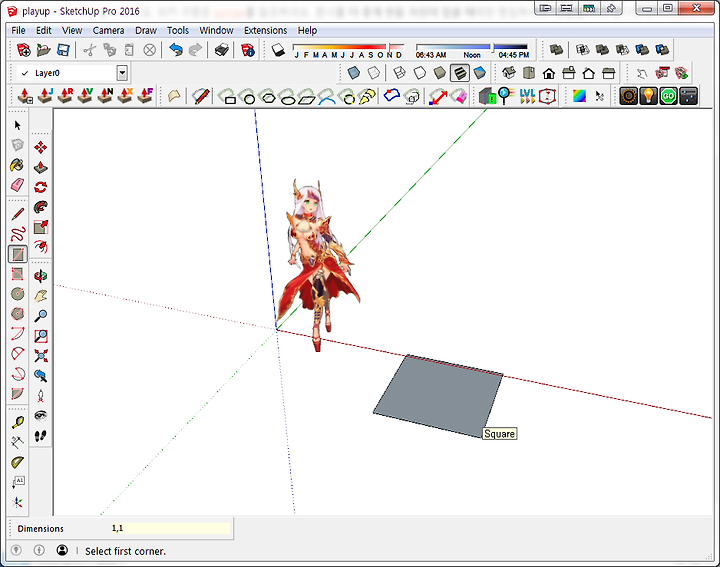
Task: Select the Position Camera tool
Action: point(40,395)
